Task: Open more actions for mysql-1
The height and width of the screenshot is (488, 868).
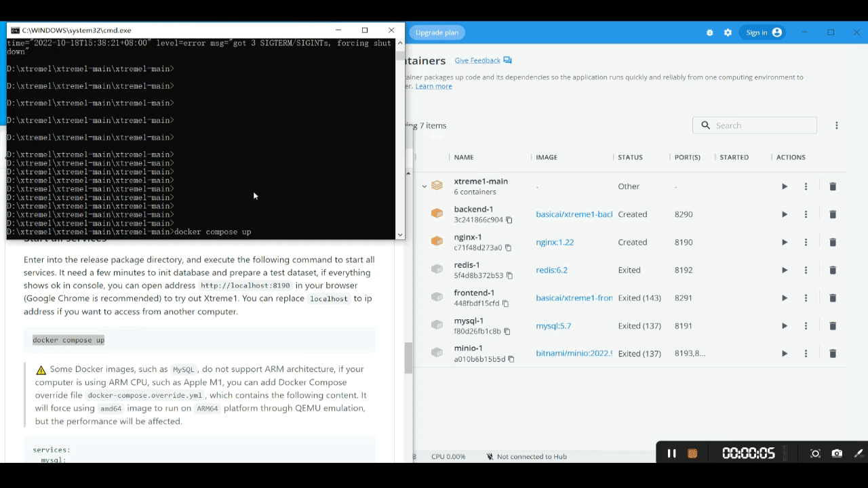Action: pyautogui.click(x=806, y=325)
